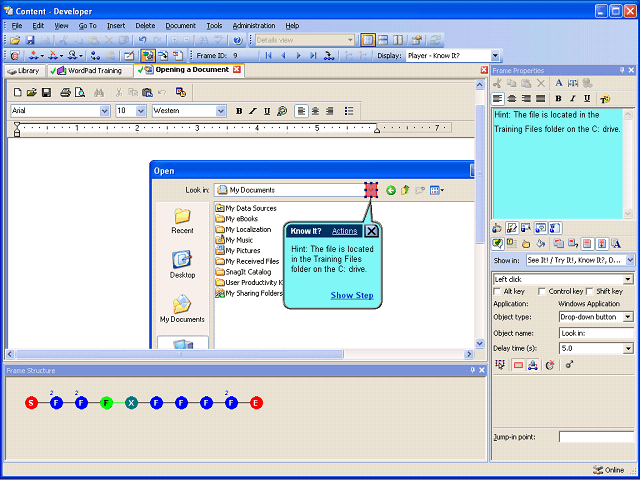Click the Open folder icon in main toolbar

(15, 40)
